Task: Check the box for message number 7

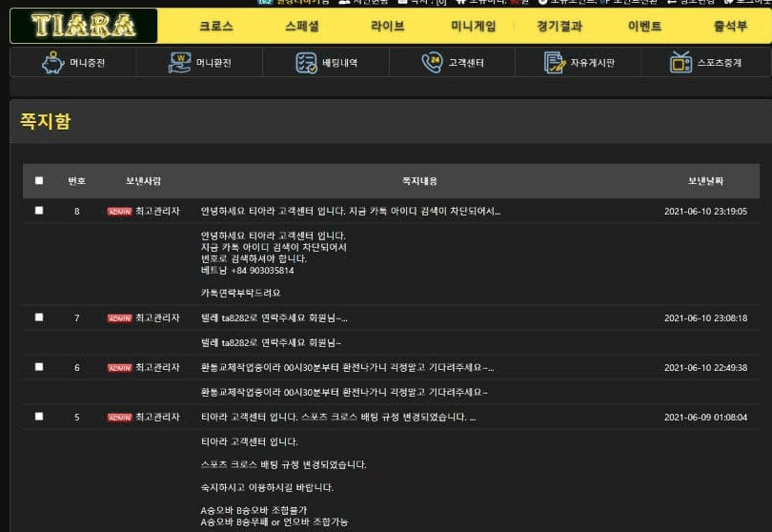Action: (39, 317)
